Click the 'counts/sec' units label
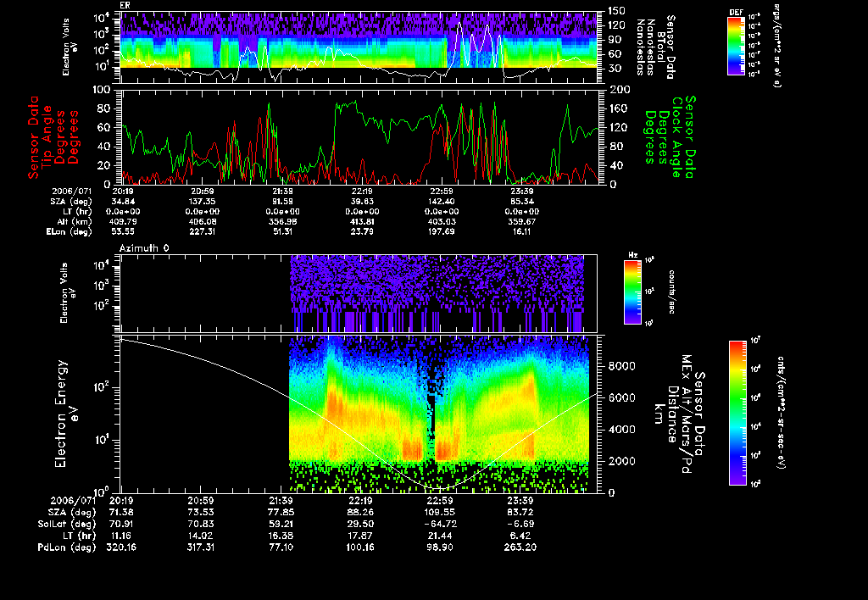 [x=671, y=292]
